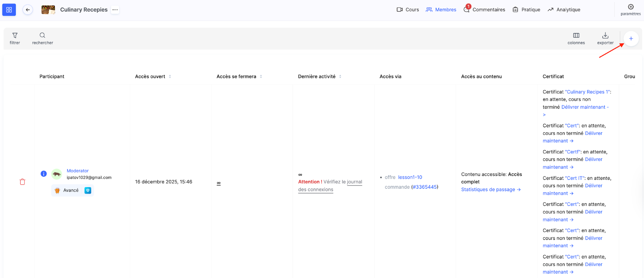Open the three-dot menu beside Culinary Recepies
The image size is (644, 278).
115,10
